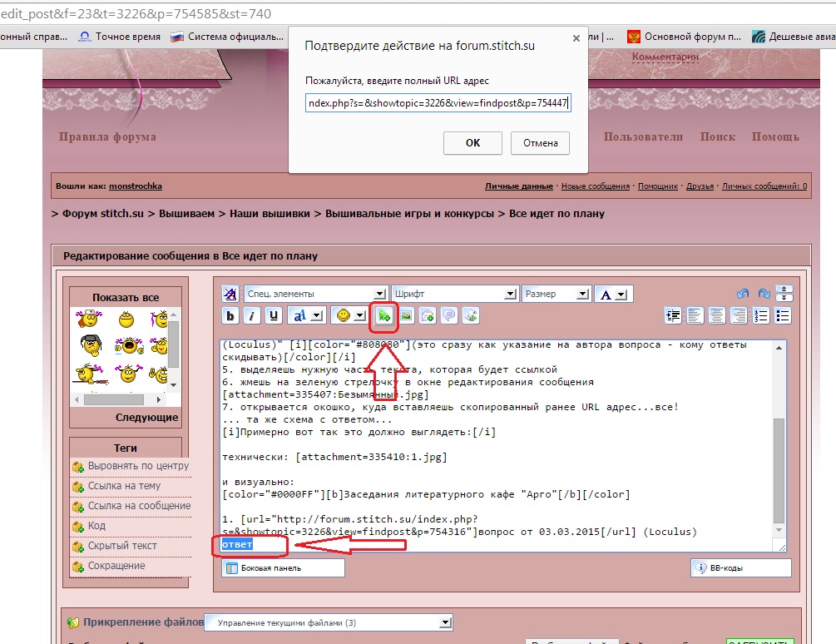
Task: Open the Помощь forum menu item
Action: point(775,137)
